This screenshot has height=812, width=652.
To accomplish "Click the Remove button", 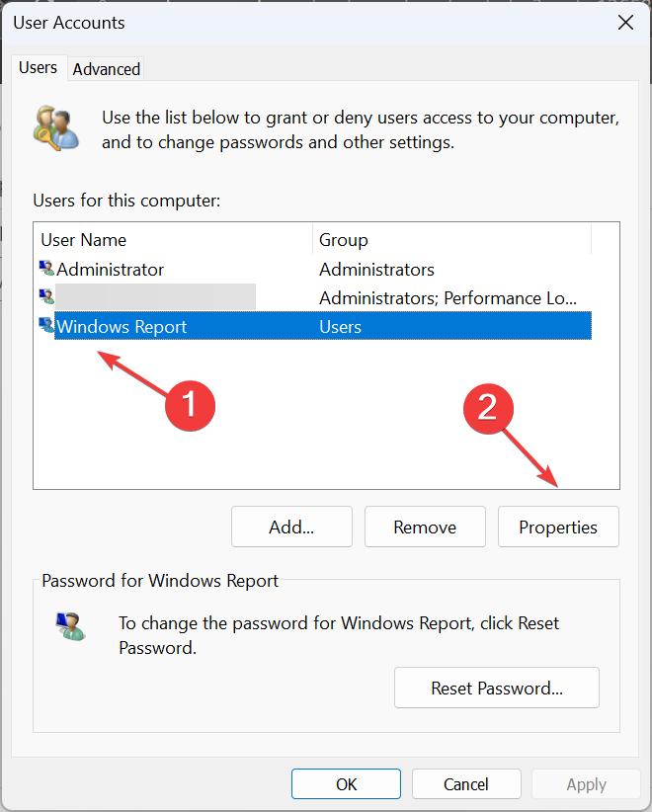I will tap(425, 527).
